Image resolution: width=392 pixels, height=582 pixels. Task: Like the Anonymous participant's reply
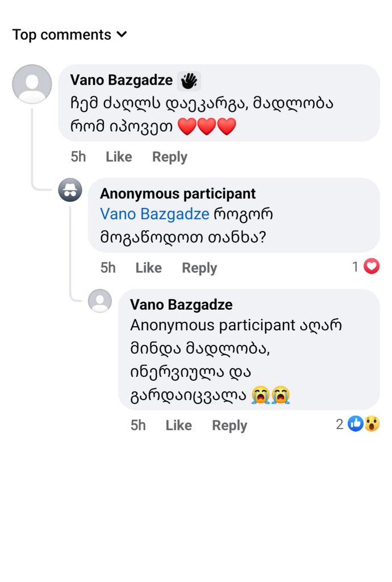point(148,268)
